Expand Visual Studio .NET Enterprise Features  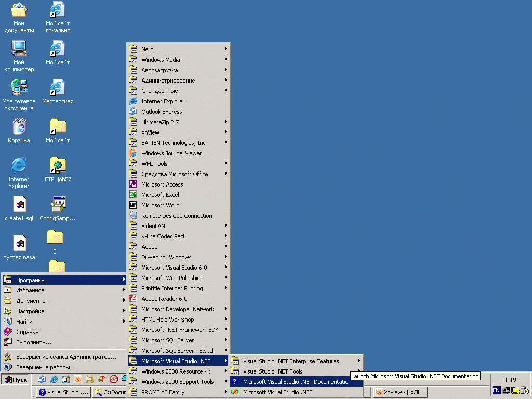click(x=296, y=361)
